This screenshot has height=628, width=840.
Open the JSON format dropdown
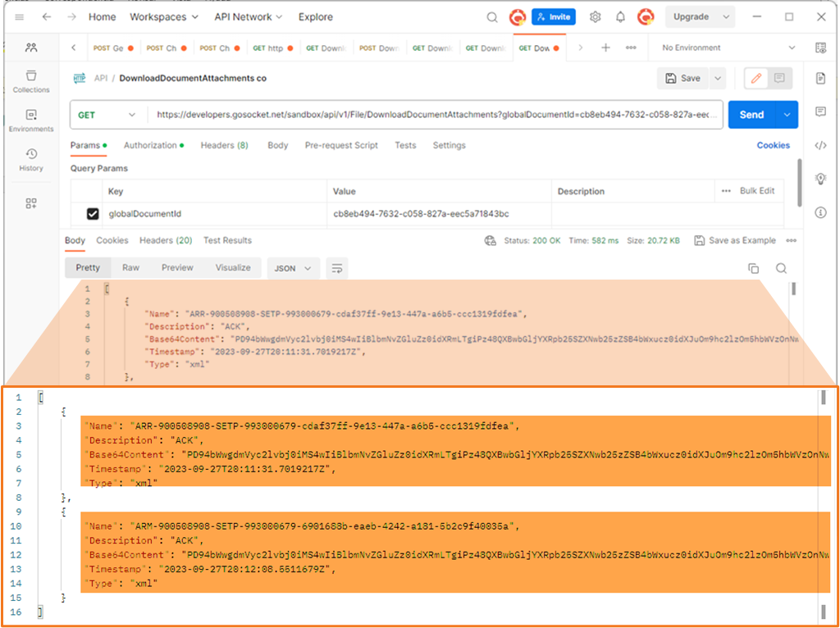[293, 268]
